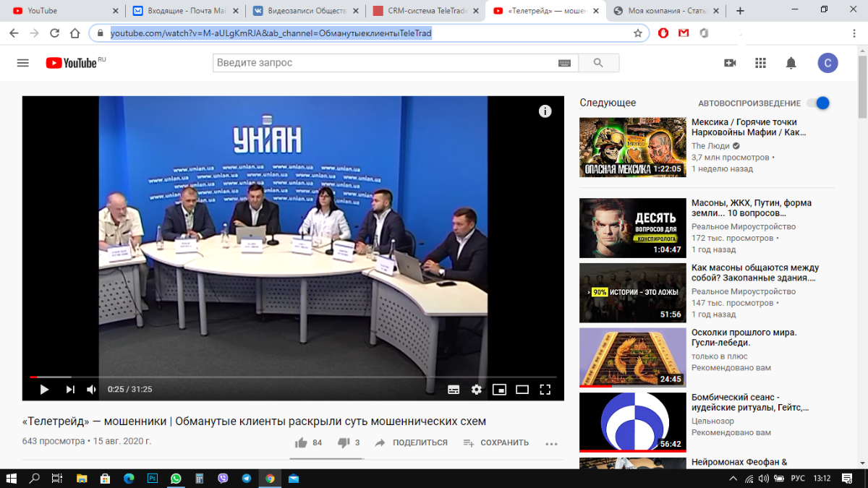The image size is (868, 488).
Task: Open the Цельнозор channel name
Action: (712, 421)
